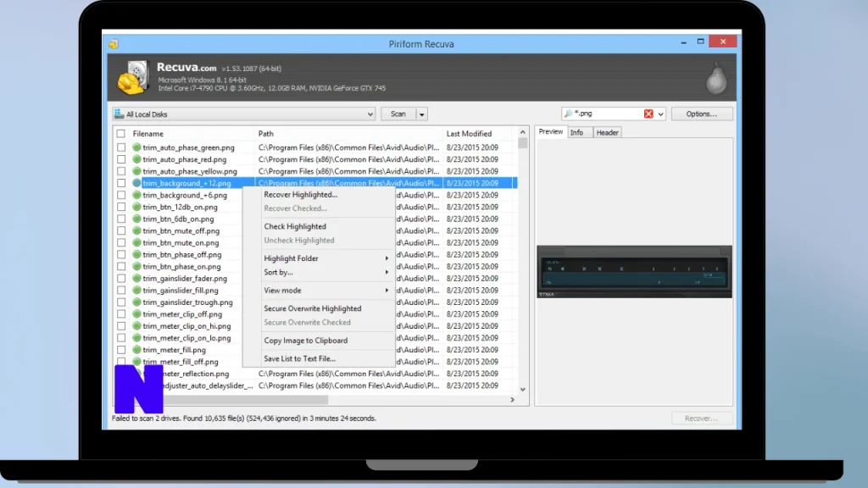This screenshot has width=868, height=488.
Task: Click the magnifier icon in filter box
Action: [x=568, y=114]
